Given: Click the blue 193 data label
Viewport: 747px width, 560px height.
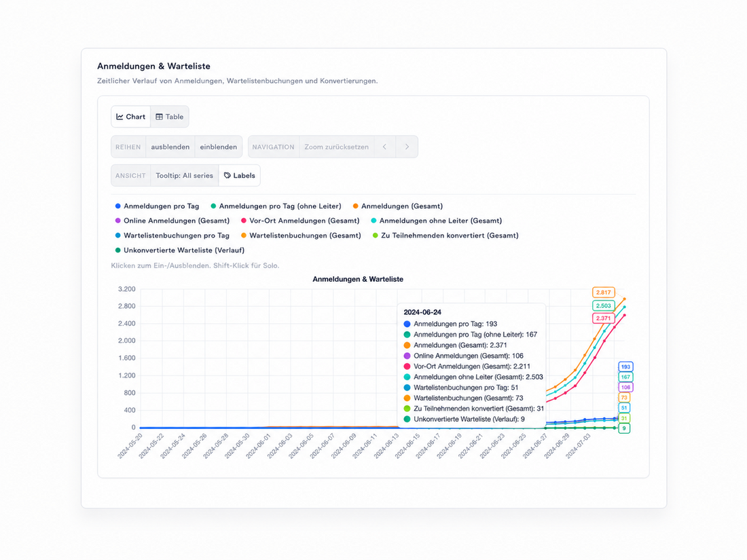Looking at the screenshot, I should [x=625, y=367].
